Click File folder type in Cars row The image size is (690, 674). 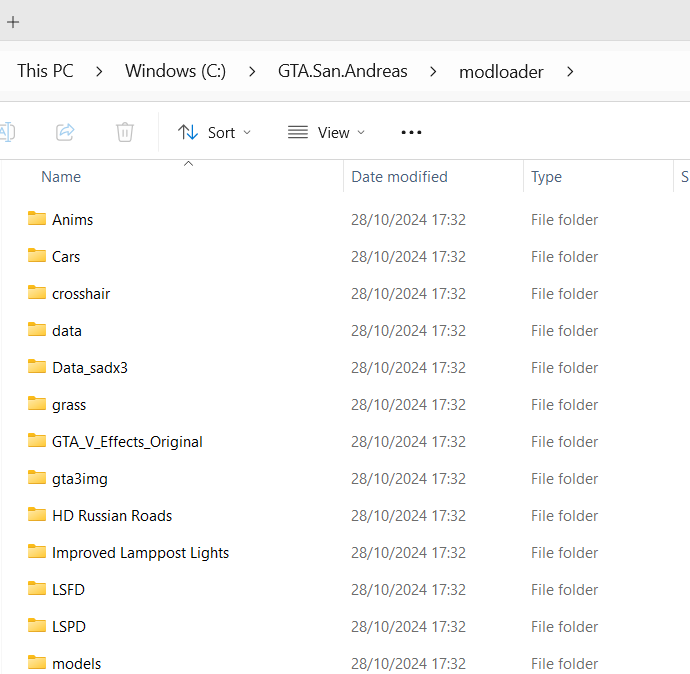pyautogui.click(x=564, y=256)
